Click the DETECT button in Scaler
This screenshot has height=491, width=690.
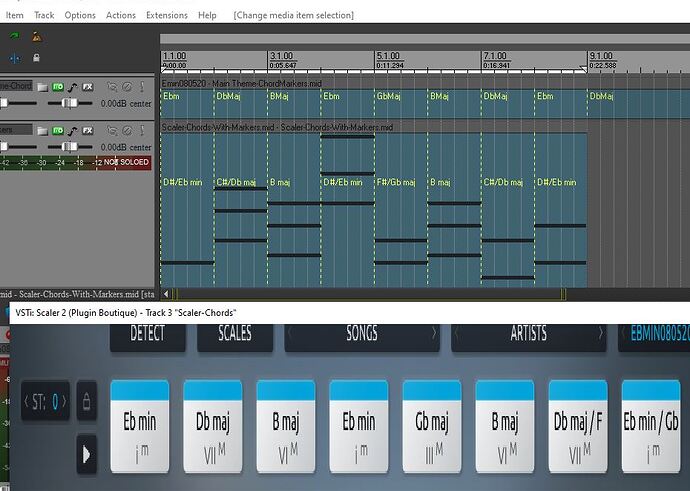tap(148, 333)
